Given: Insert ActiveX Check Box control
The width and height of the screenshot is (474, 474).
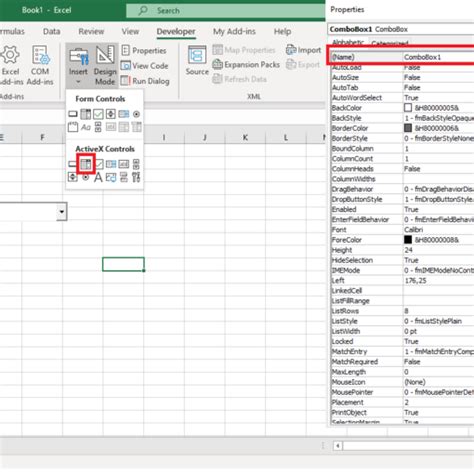Looking at the screenshot, I should click(x=99, y=164).
